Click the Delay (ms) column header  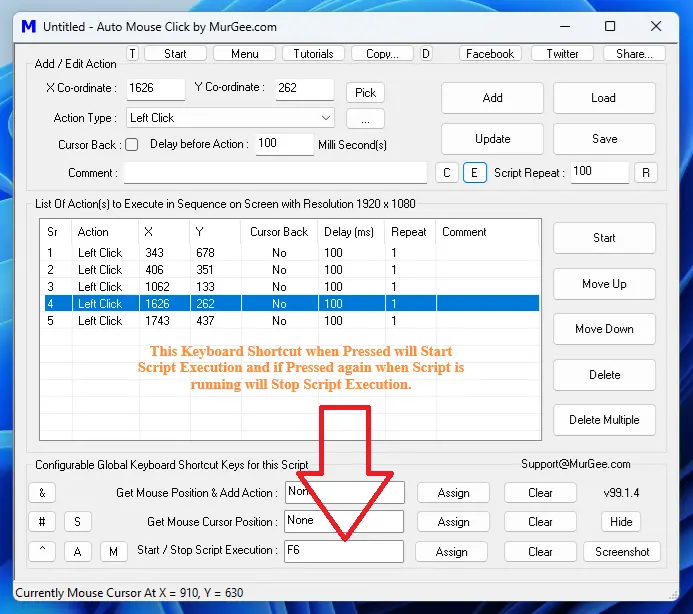point(351,232)
